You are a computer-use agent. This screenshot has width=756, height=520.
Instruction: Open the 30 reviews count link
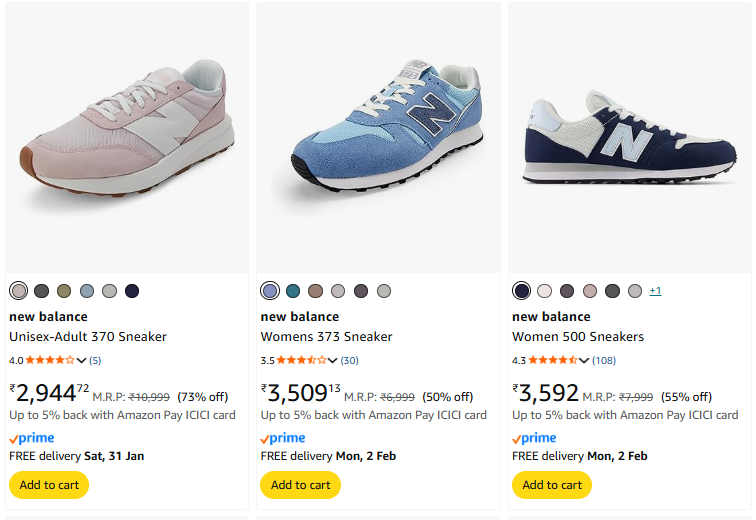click(x=350, y=360)
